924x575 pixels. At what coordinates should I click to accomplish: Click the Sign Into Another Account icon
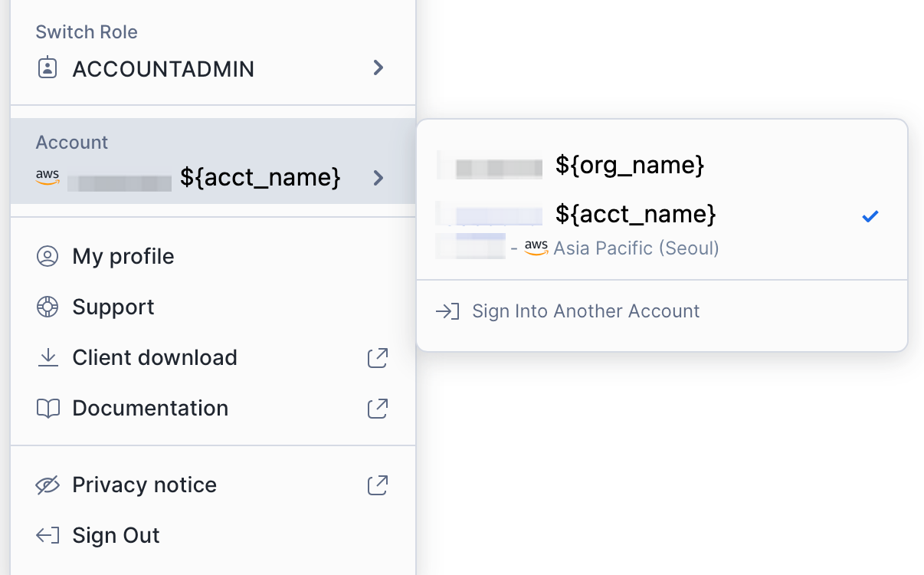[447, 311]
